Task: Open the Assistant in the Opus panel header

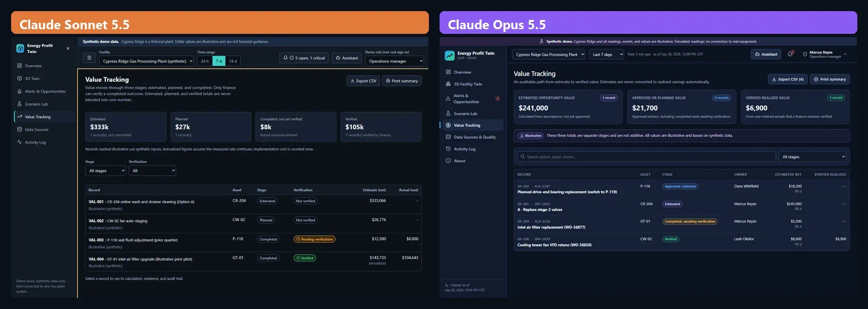Action: click(x=766, y=54)
